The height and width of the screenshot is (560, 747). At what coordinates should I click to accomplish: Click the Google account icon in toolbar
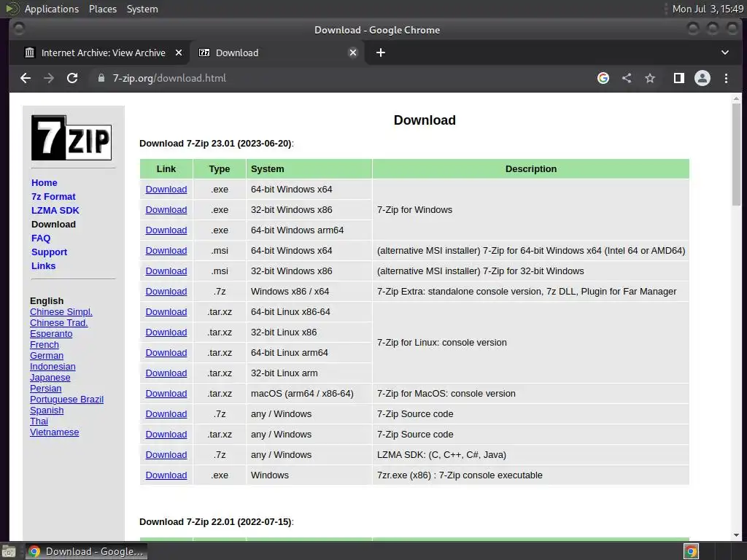(x=603, y=78)
